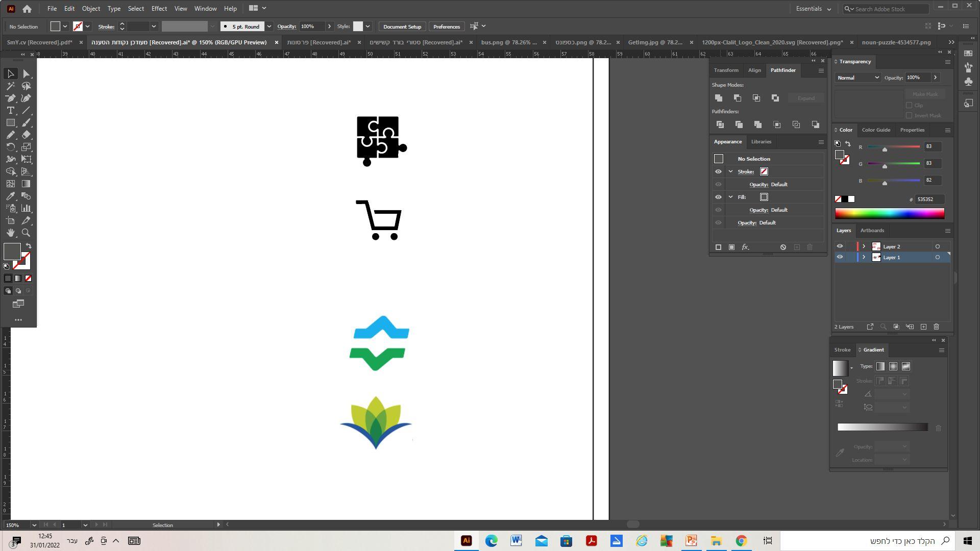Choose the Hand tool
The width and height of the screenshot is (980, 551).
coord(10,233)
